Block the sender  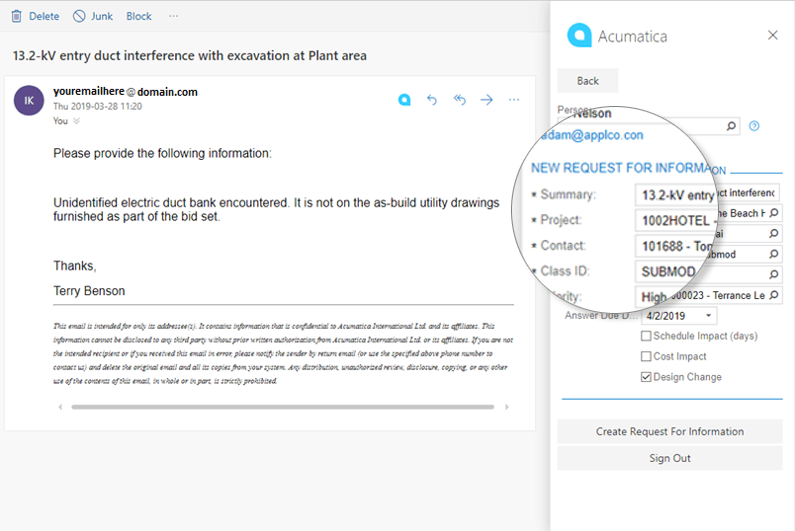pyautogui.click(x=139, y=16)
